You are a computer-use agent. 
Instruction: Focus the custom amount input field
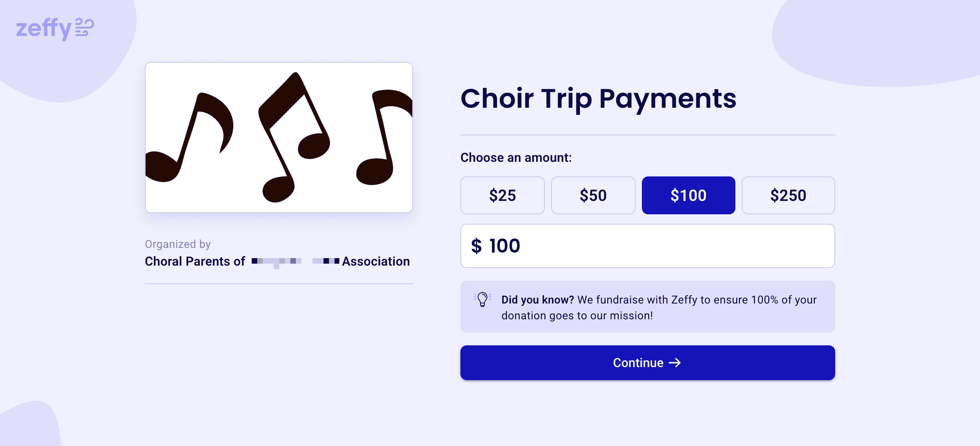point(671,246)
